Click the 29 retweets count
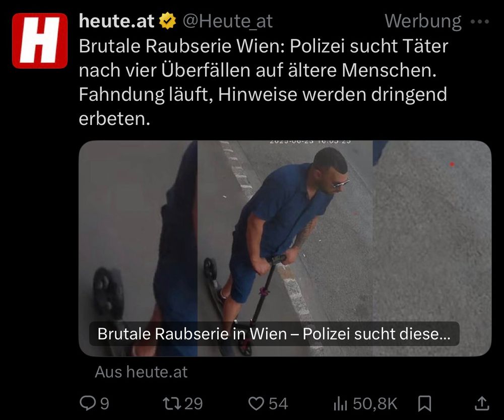This screenshot has width=504, height=420. [194, 403]
